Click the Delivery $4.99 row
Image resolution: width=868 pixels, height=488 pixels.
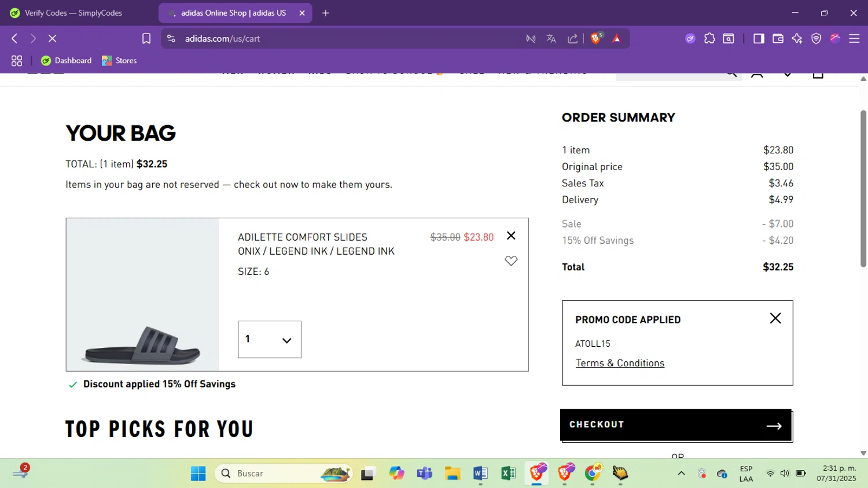(678, 200)
